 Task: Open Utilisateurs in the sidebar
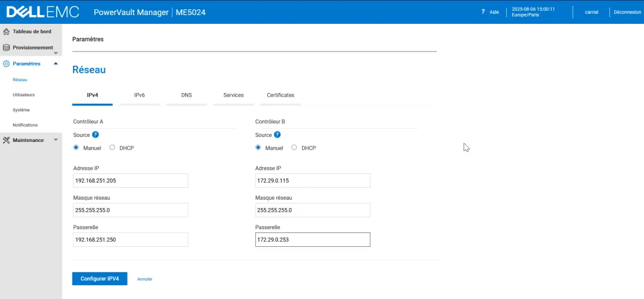(24, 95)
